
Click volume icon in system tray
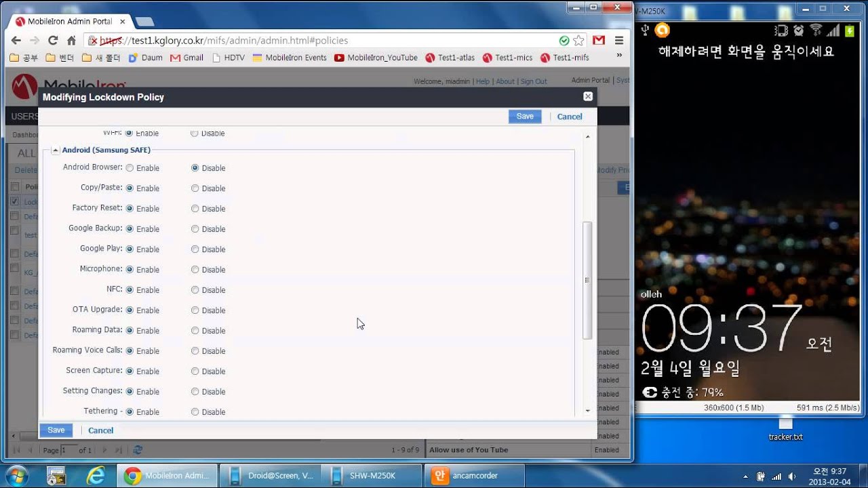tap(791, 476)
